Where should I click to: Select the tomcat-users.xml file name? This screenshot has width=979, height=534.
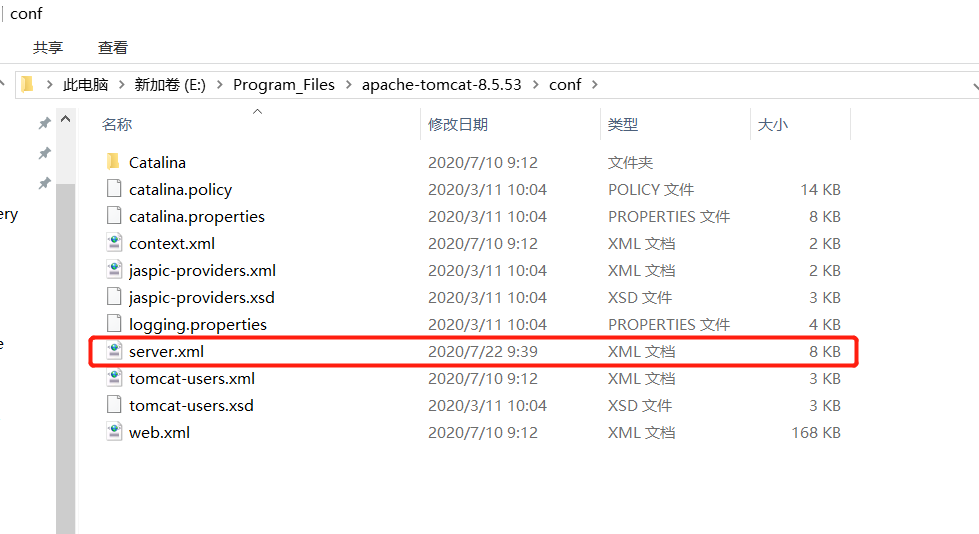tap(192, 378)
